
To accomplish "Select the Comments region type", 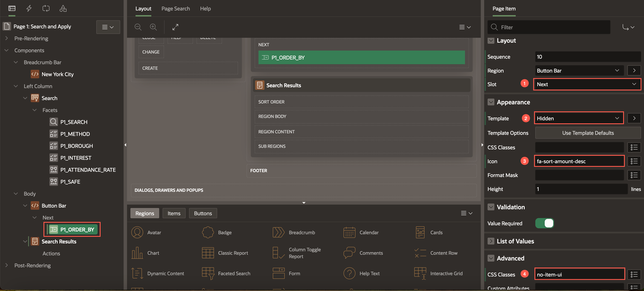I will [x=363, y=253].
